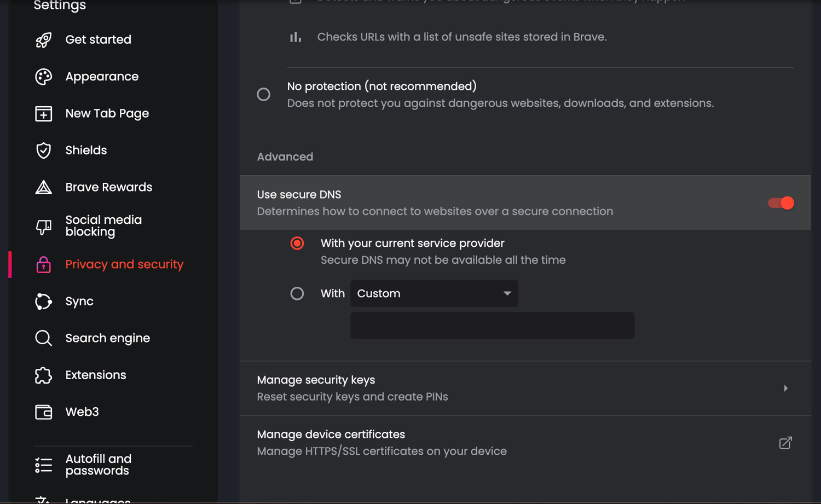Viewport: 821px width, 504px height.
Task: Open Shields settings
Action: click(x=86, y=150)
